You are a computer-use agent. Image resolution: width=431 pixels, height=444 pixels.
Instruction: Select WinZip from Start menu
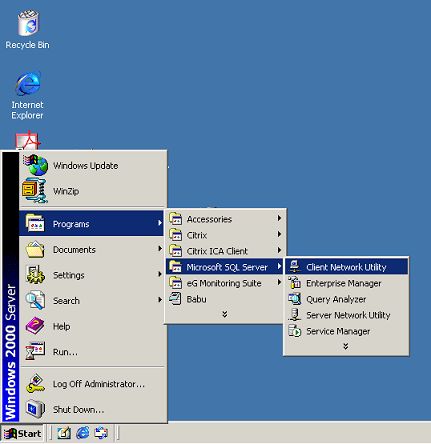pyautogui.click(x=93, y=191)
